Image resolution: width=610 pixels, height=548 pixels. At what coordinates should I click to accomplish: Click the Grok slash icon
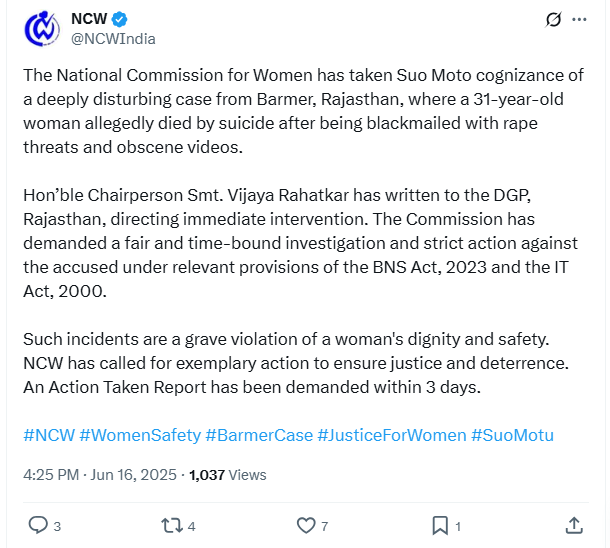(x=553, y=19)
